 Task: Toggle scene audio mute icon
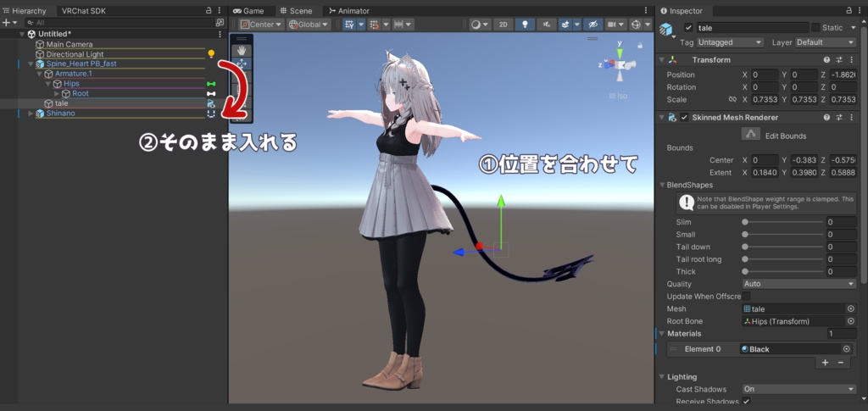click(x=547, y=25)
